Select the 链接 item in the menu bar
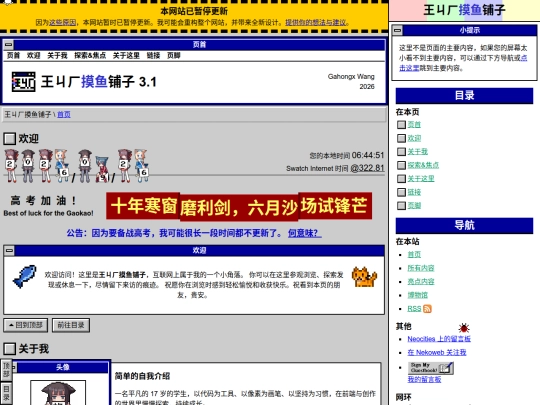Image resolution: width=540 pixels, height=405 pixels. click(x=153, y=55)
